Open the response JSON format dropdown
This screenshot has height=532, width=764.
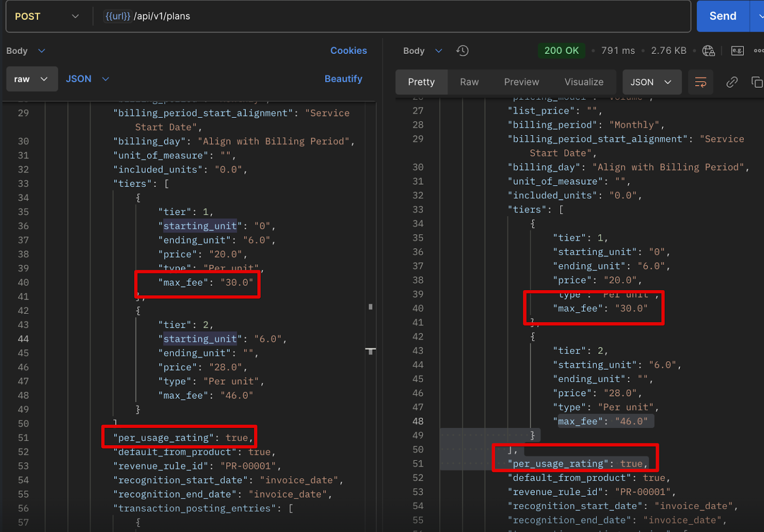click(x=651, y=82)
